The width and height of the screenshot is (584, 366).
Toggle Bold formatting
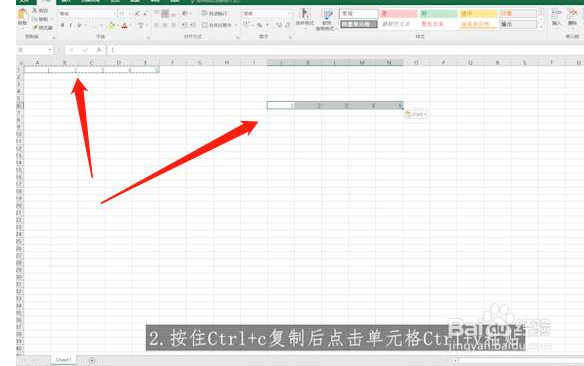(63, 25)
